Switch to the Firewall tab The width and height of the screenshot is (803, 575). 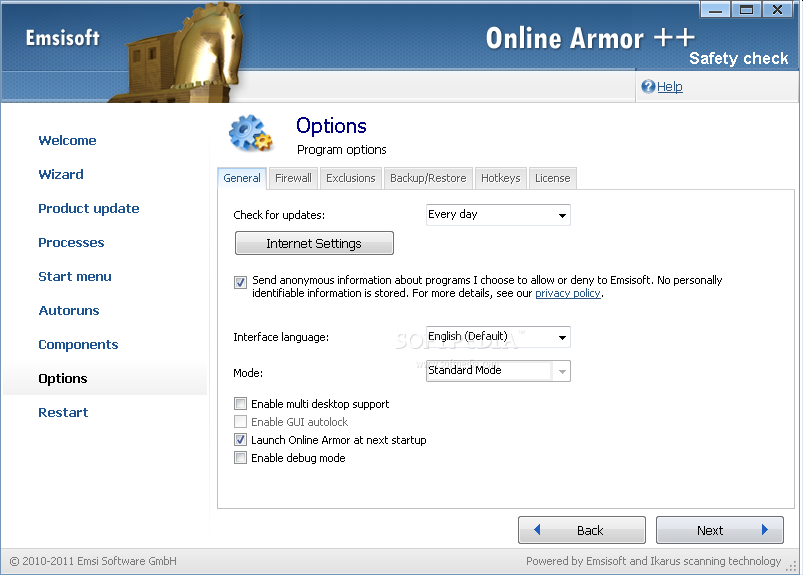[293, 178]
